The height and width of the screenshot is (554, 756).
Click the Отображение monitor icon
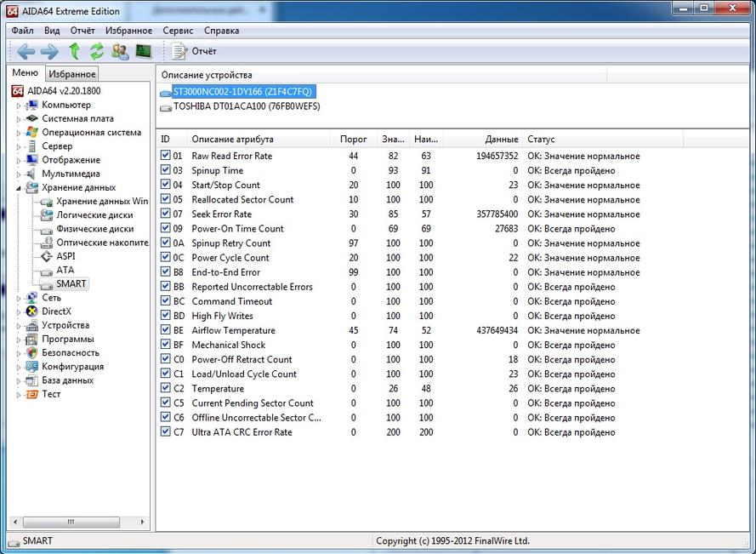(32, 160)
